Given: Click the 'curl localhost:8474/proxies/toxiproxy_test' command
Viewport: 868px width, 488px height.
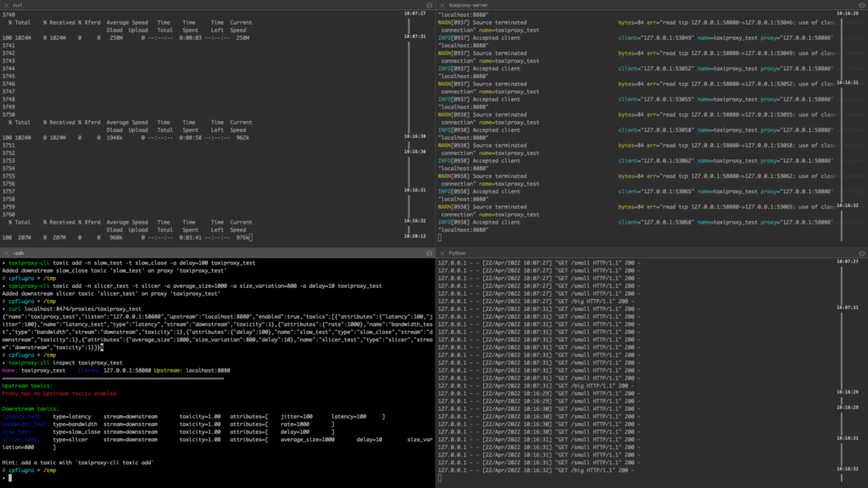Looking at the screenshot, I should (75, 309).
